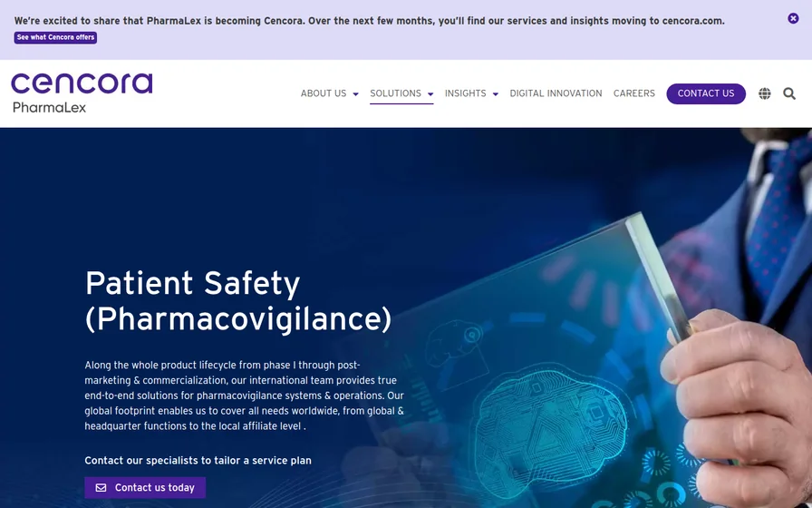812x508 pixels.
Task: Go to homepage via Cencora PharmaLex logo
Action: [x=82, y=93]
